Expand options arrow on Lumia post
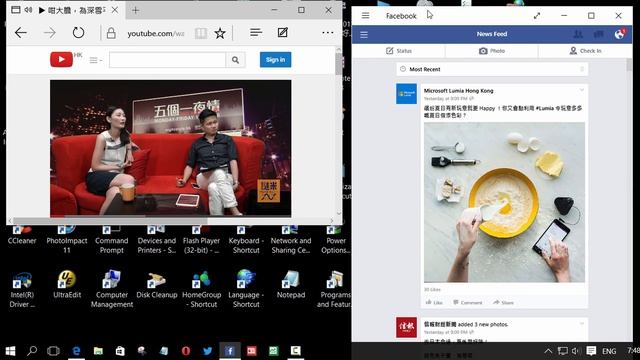This screenshot has width=640, height=360. click(582, 90)
